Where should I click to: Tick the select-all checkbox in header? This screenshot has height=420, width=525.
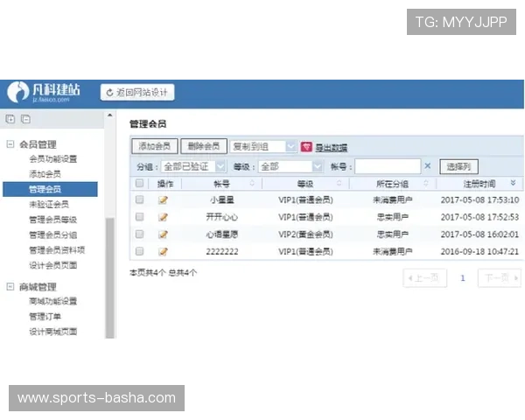(140, 183)
